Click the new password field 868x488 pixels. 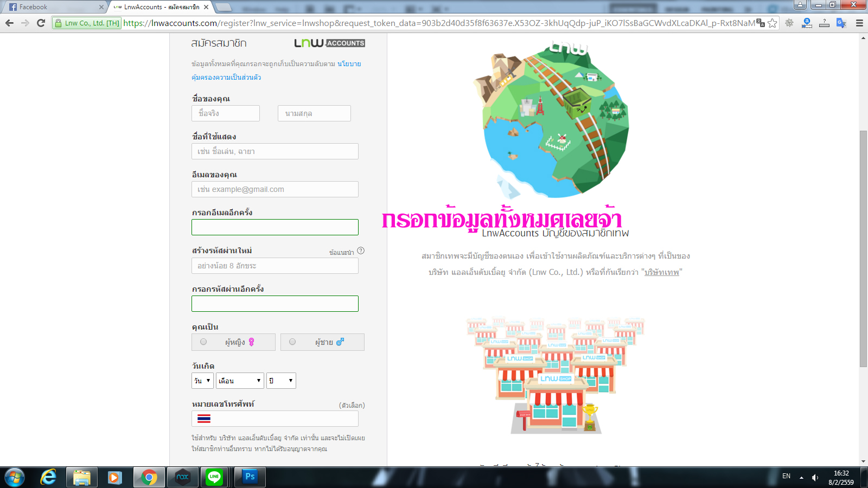(275, 266)
